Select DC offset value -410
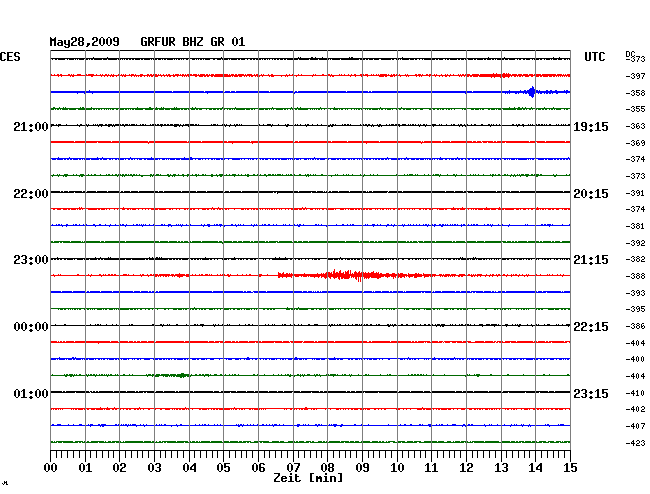 (635, 393)
